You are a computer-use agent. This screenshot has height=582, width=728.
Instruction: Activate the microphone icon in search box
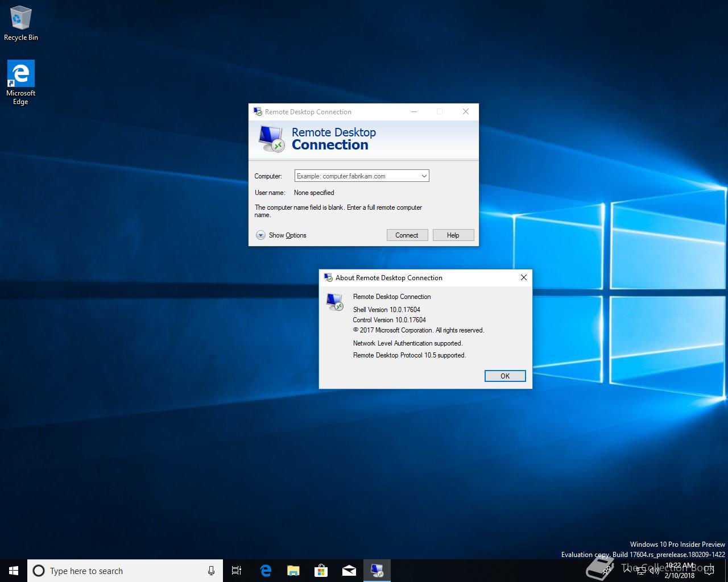[211, 571]
